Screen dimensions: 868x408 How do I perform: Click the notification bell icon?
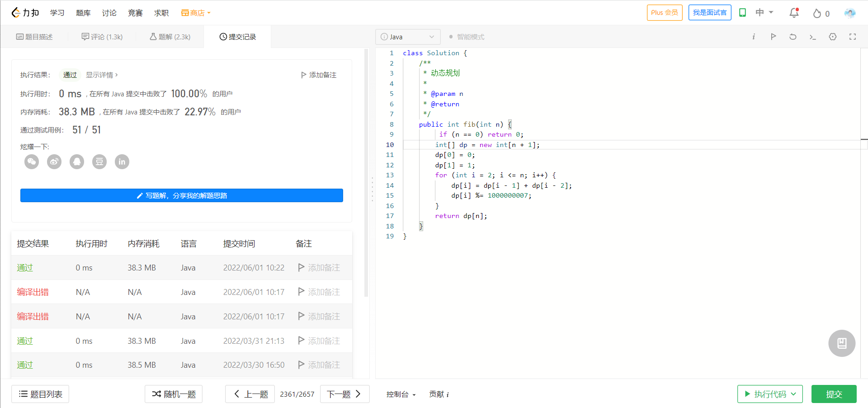pyautogui.click(x=794, y=13)
